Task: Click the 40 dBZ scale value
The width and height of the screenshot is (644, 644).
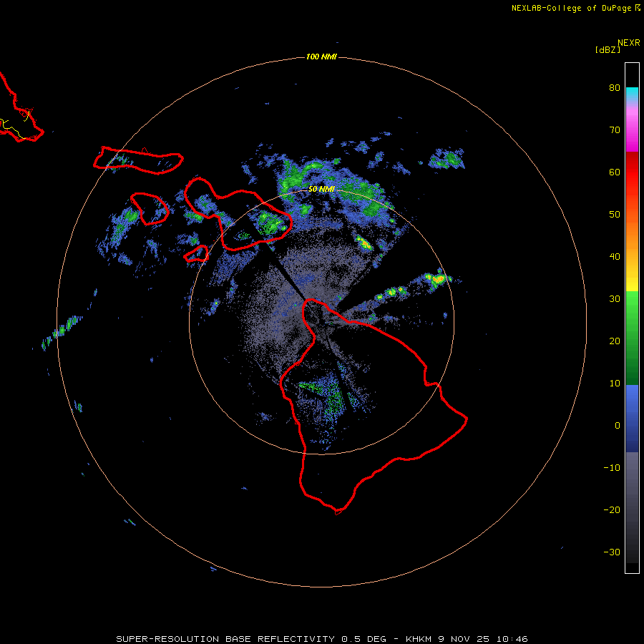Action: pyautogui.click(x=615, y=257)
